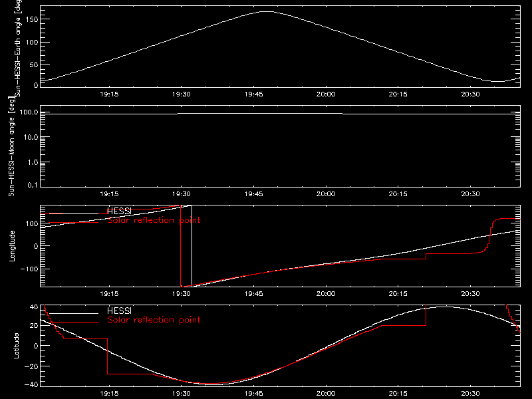Click the 40 tick label in Latitude plot
Screen dimensions: 532x399
click(x=34, y=307)
